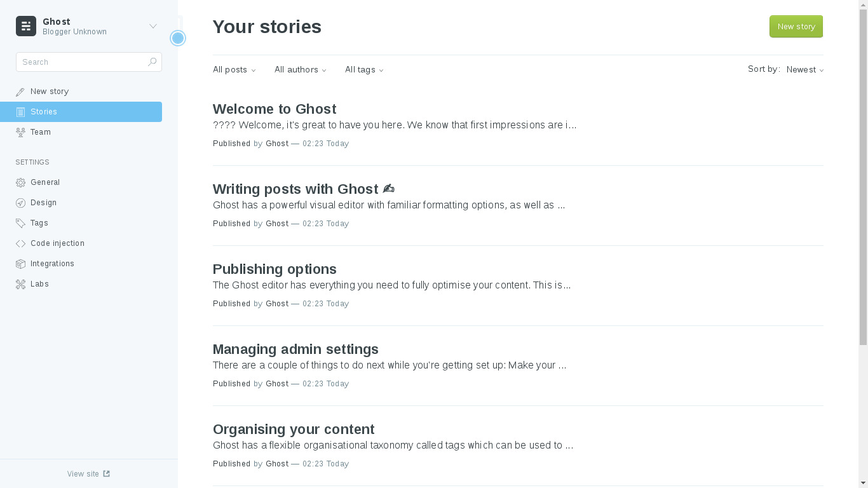Viewport: 868px width, 488px height.
Task: Open the Welcome to Ghost story
Action: click(275, 109)
